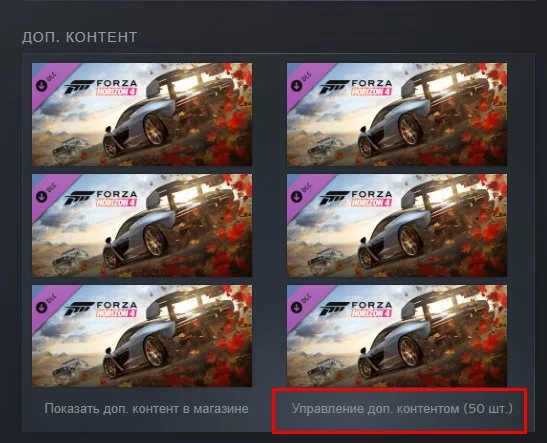Screen dimensions: 547x443
Task: Click DLC download icon on top-right thumbnail
Action: point(297,85)
